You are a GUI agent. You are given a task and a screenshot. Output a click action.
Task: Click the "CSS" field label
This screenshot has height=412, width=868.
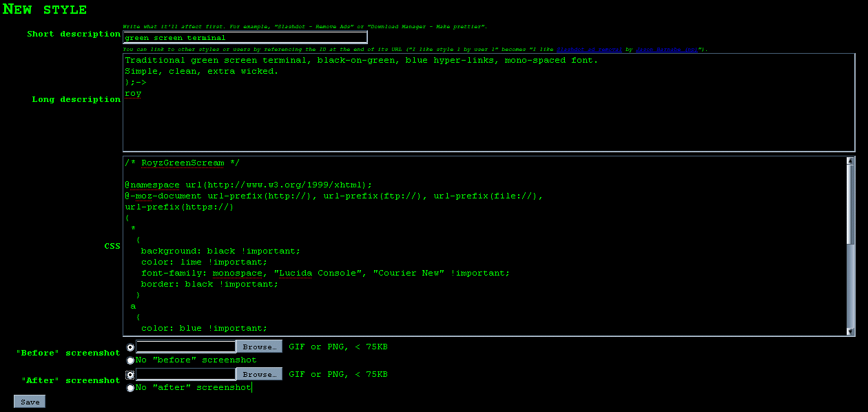pyautogui.click(x=112, y=246)
